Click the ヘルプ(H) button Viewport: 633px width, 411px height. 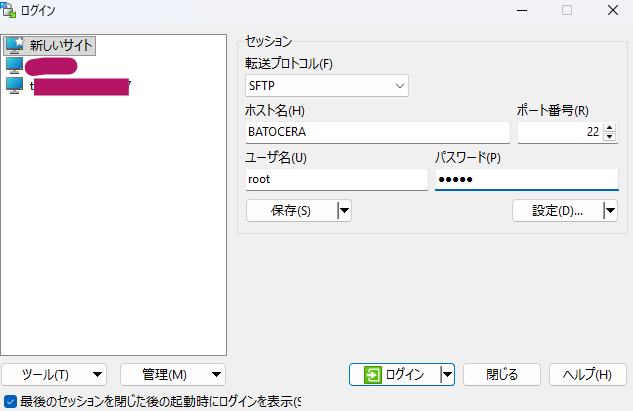point(588,374)
